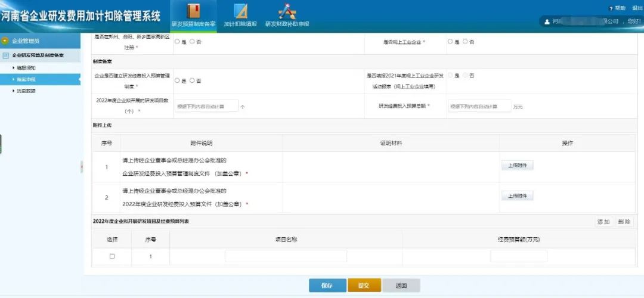Open the 加计扣除填报 ruler icon

tap(241, 11)
